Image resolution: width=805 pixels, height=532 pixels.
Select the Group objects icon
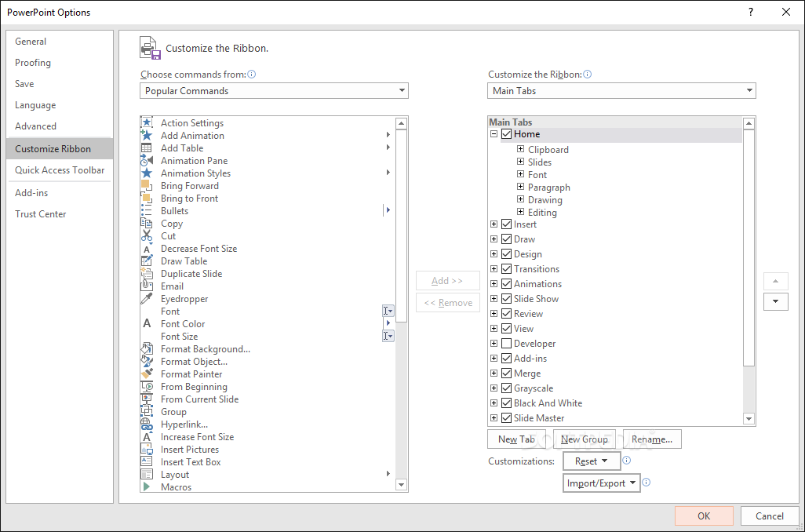147,412
